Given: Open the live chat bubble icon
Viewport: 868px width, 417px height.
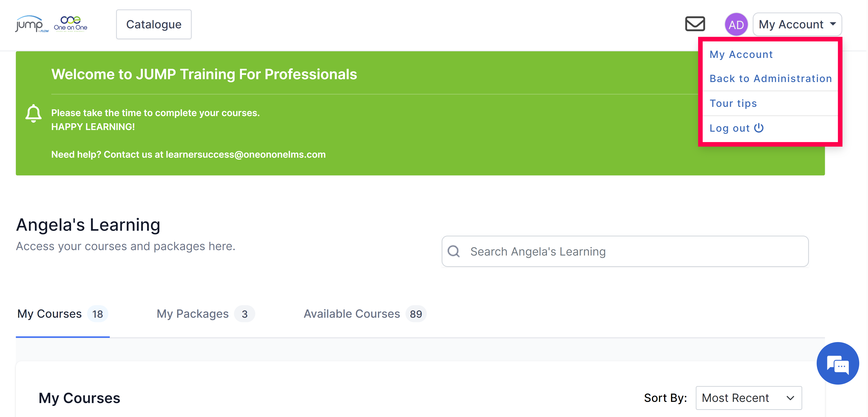Looking at the screenshot, I should pyautogui.click(x=838, y=363).
